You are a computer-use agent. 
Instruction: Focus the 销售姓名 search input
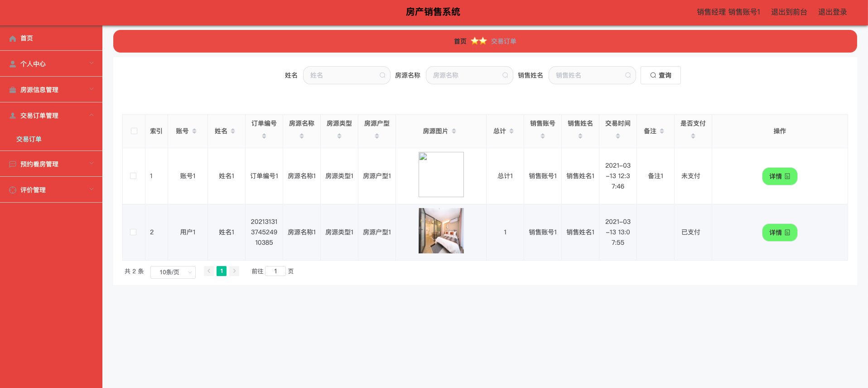point(592,75)
